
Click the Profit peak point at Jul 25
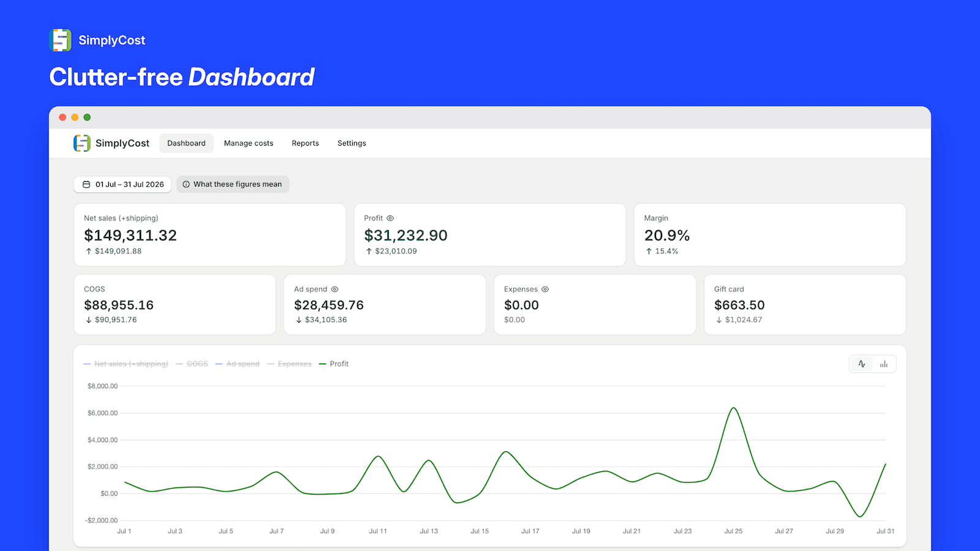733,408
